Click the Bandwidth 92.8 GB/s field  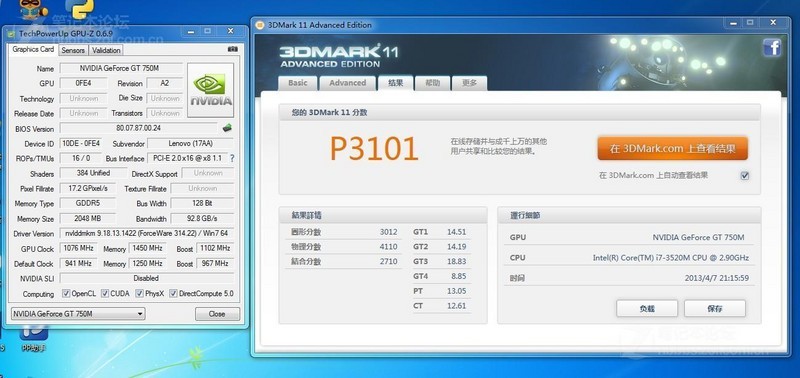[x=202, y=219]
